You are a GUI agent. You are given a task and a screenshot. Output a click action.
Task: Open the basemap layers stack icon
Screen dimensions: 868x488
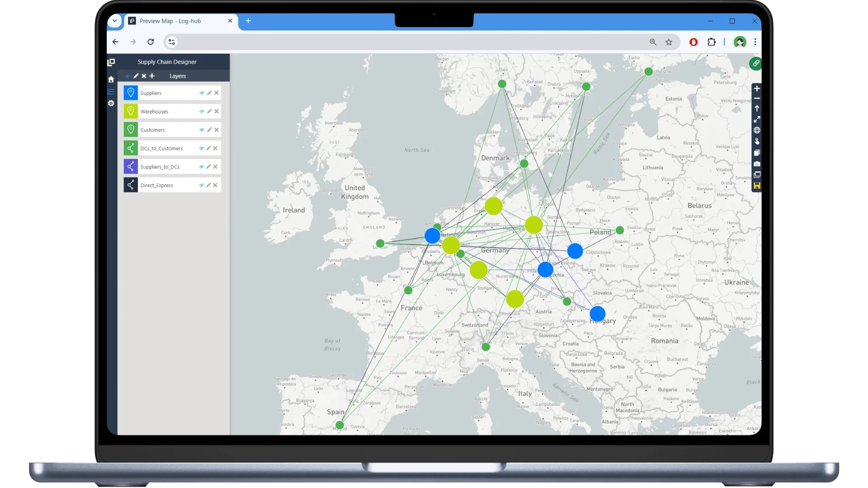click(757, 153)
